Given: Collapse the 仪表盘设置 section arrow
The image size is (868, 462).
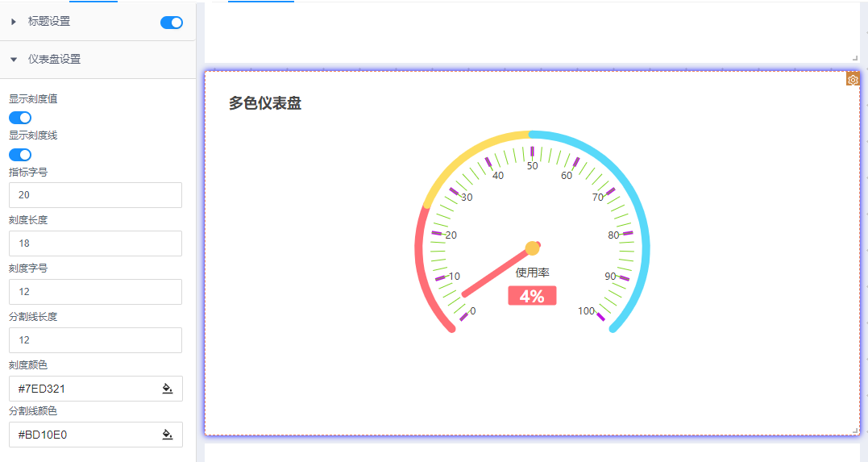Looking at the screenshot, I should coord(14,60).
